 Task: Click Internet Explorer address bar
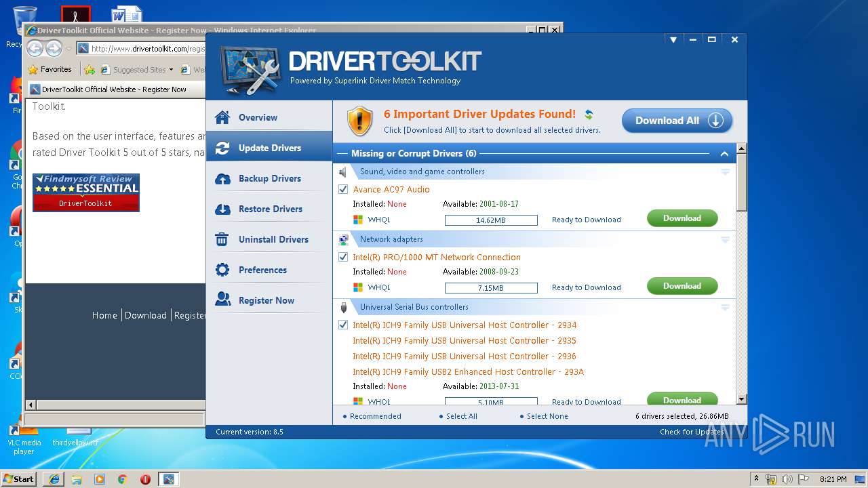coord(141,48)
